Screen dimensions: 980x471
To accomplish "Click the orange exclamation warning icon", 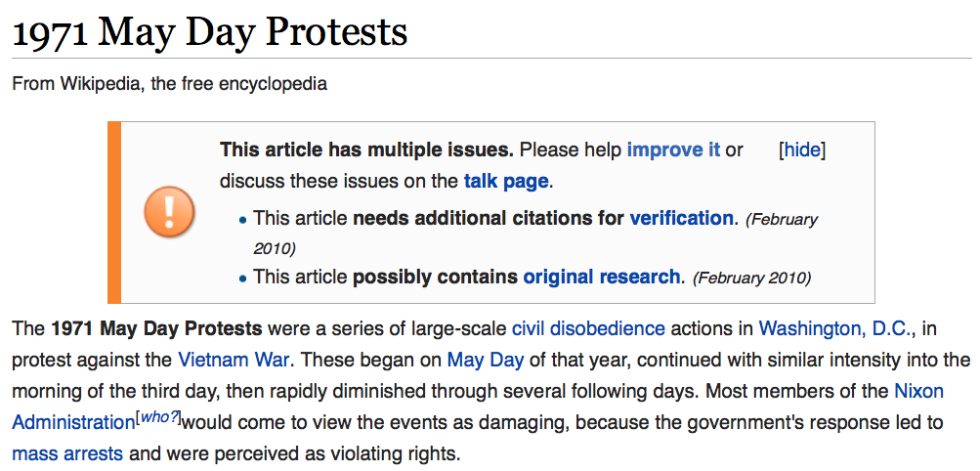I will [x=169, y=211].
